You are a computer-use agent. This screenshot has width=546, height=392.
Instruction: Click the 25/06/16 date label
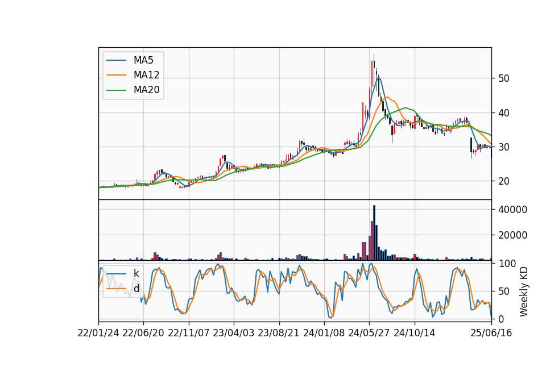(491, 333)
